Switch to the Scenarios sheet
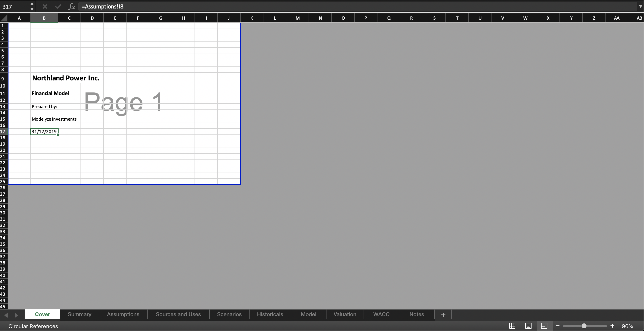 point(229,314)
